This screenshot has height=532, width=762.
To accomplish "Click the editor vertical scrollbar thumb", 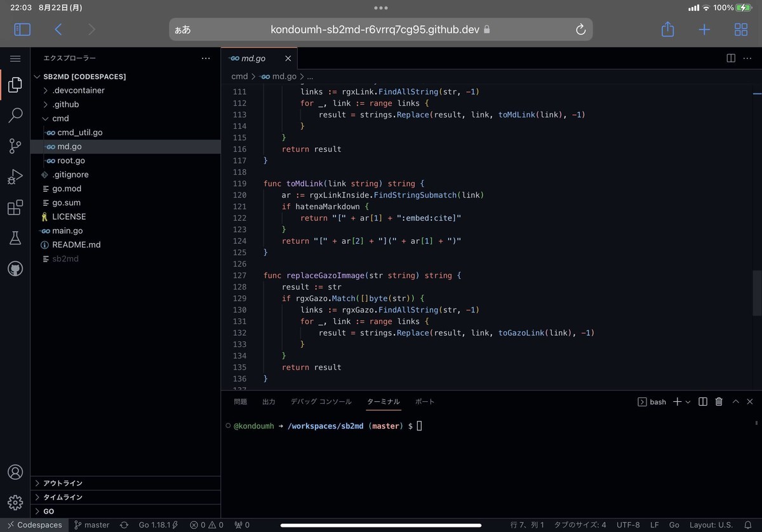I will point(756,293).
